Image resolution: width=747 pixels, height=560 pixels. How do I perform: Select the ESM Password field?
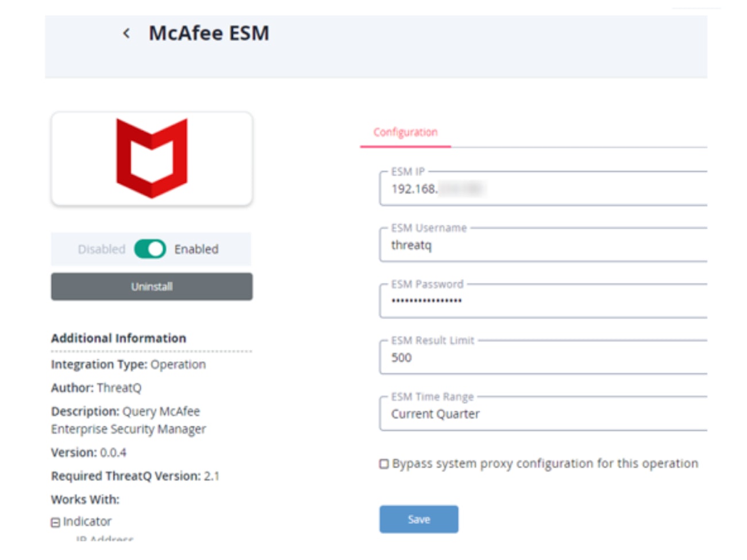coord(543,302)
